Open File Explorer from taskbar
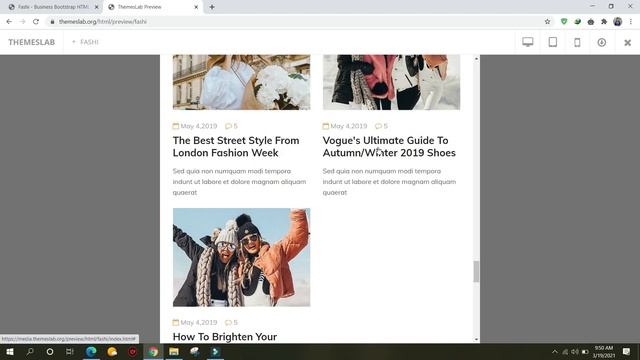Screen dimensions: 640x360 point(174,351)
